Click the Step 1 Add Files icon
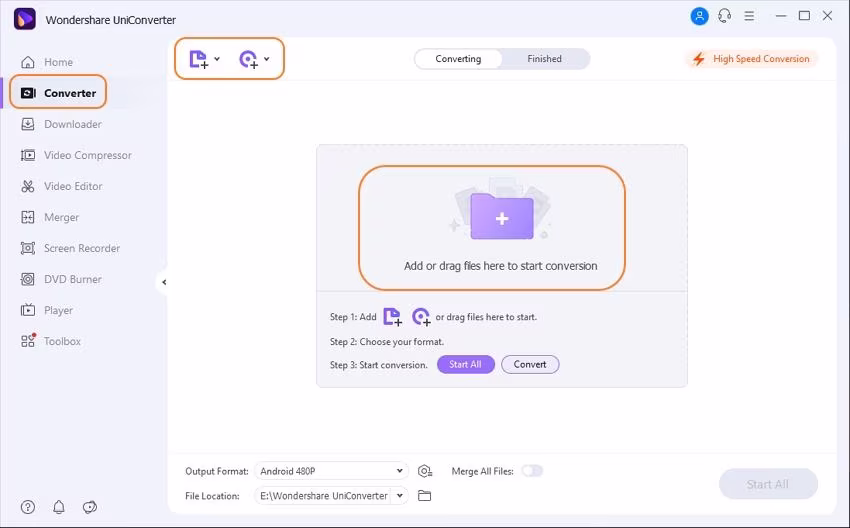This screenshot has width=850, height=528. pos(392,317)
